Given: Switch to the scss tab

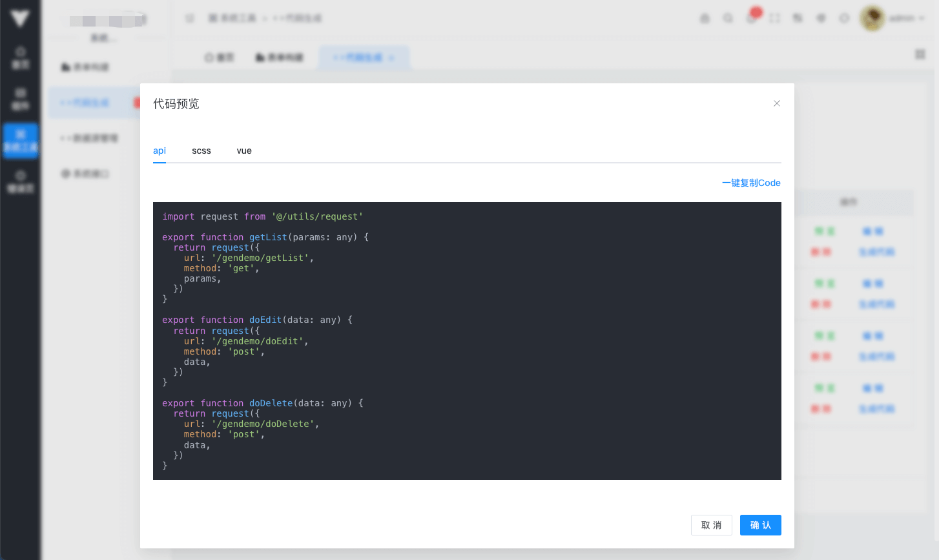Looking at the screenshot, I should tap(201, 150).
